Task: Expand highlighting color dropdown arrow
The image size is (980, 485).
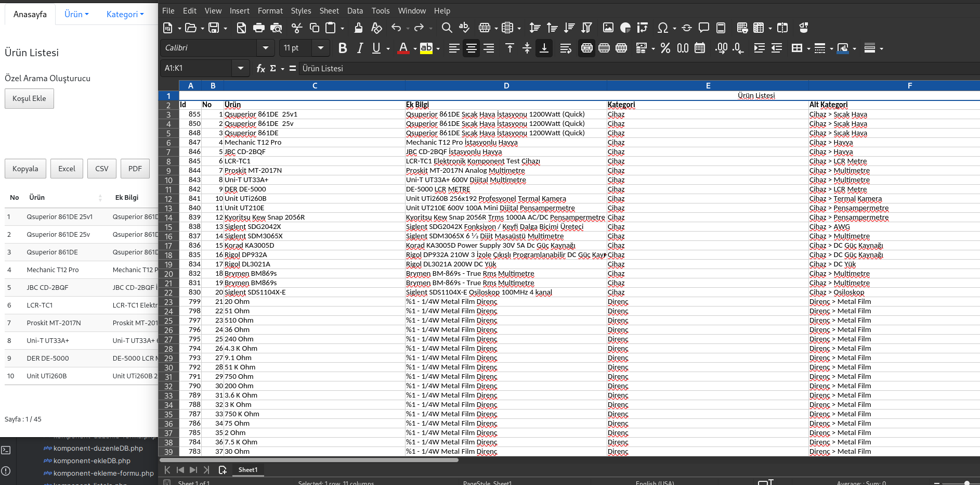Action: (438, 49)
